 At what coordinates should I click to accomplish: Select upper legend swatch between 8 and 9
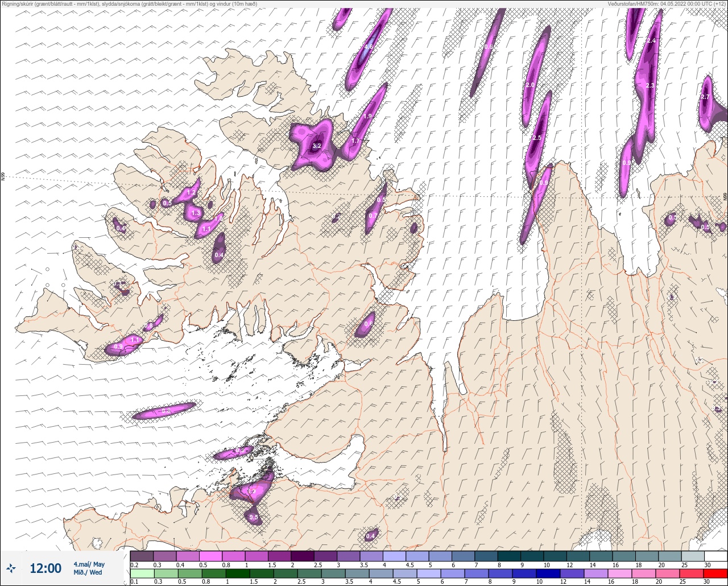(509, 556)
